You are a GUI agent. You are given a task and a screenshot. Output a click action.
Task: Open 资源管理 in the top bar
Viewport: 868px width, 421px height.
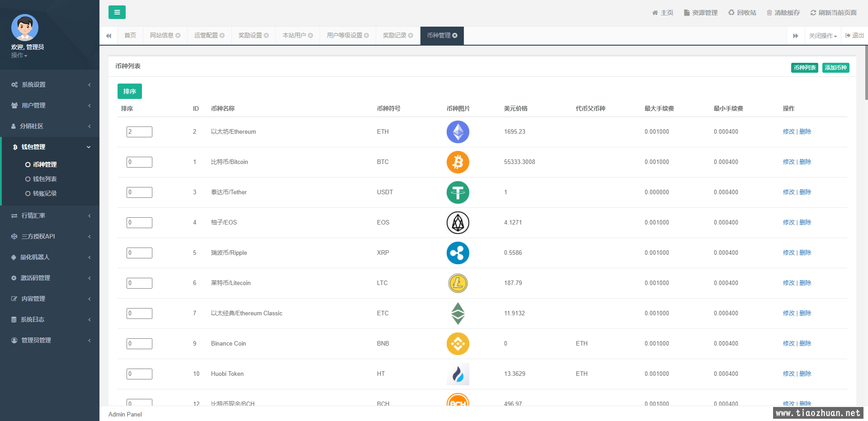point(701,13)
